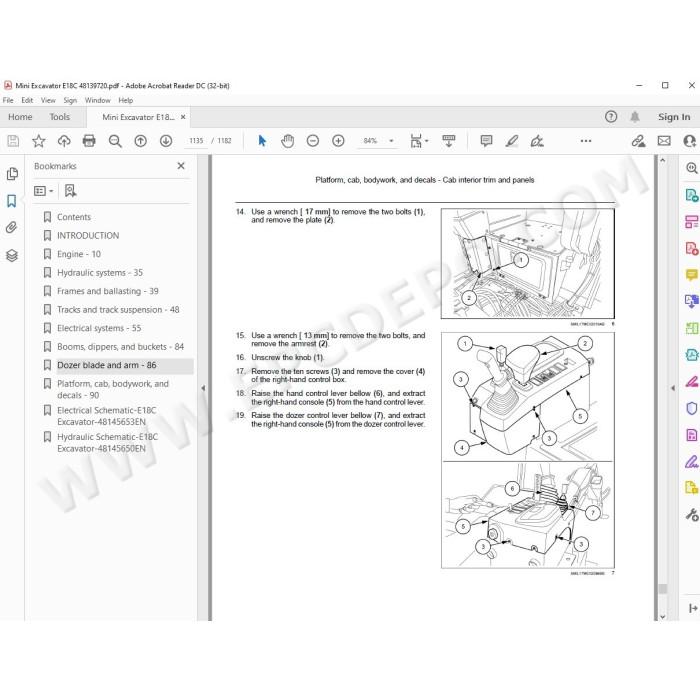Screen dimensions: 700x700
Task: Add the file to starred favorites
Action: (38, 141)
